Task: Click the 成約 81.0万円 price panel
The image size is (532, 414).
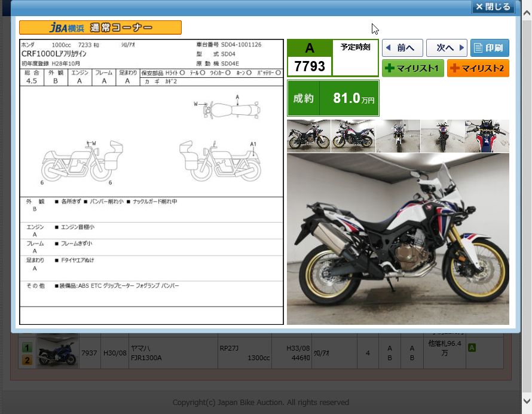Action: click(x=333, y=98)
